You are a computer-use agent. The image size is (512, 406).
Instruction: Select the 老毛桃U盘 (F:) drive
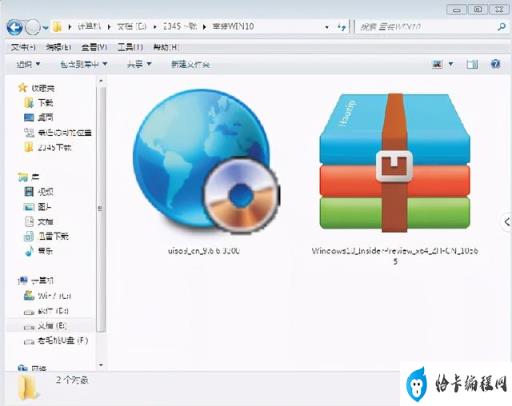pyautogui.click(x=56, y=340)
